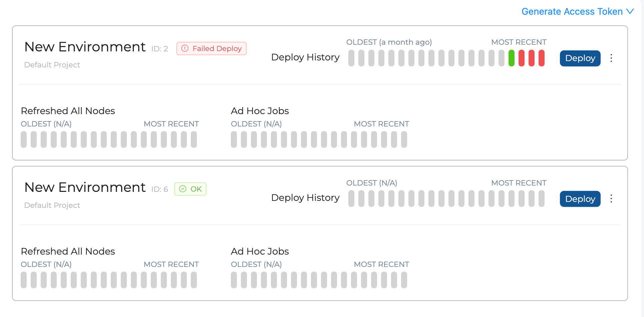The image size is (644, 317).
Task: Click the "ID: 2" label
Action: (159, 49)
